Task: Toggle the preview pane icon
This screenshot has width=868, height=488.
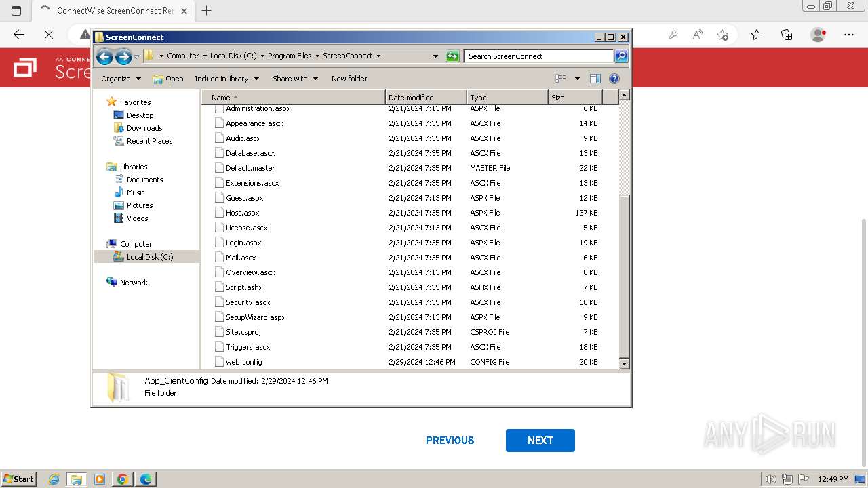Action: [x=595, y=79]
